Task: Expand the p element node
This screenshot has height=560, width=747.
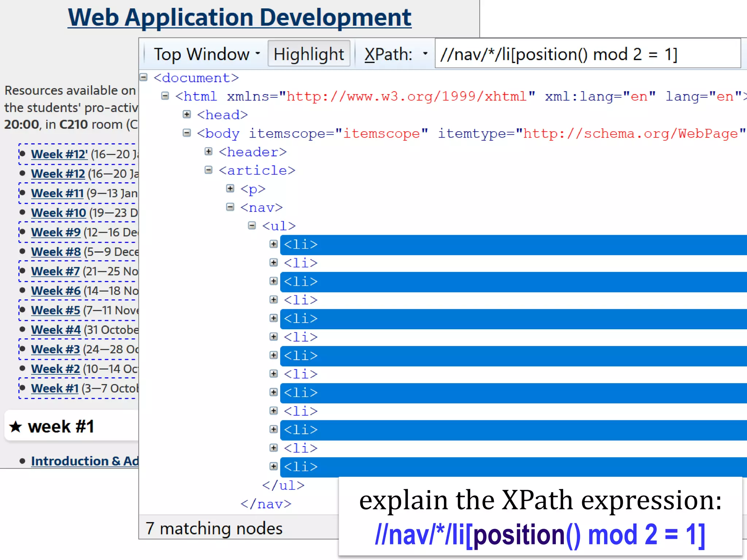Action: point(230,188)
